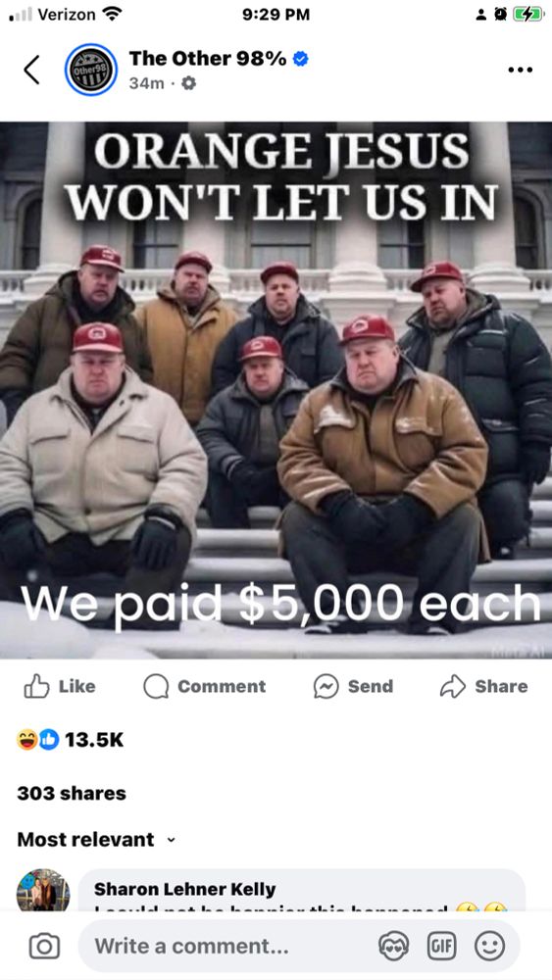Expand the Most relevant comment sort dropdown

pyautogui.click(x=97, y=840)
